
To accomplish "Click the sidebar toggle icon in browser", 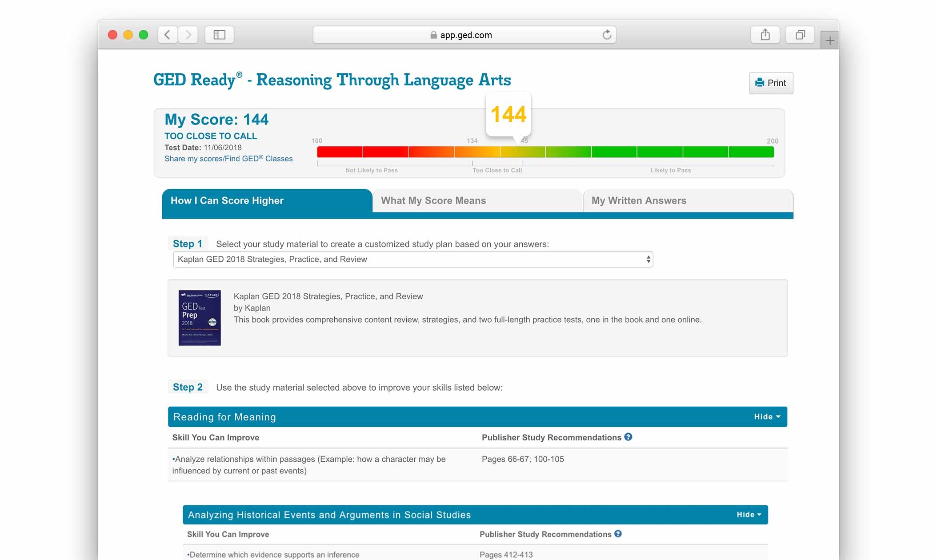I will click(220, 34).
